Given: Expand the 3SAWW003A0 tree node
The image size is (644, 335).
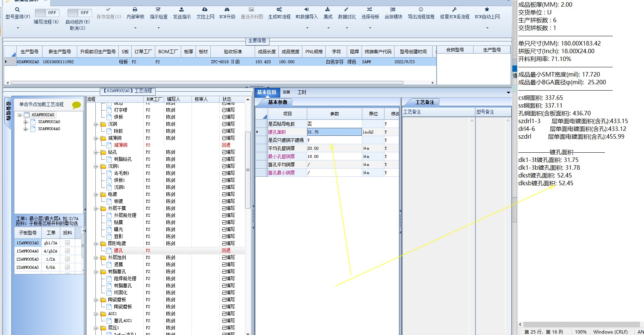Looking at the screenshot, I should click(x=26, y=122).
